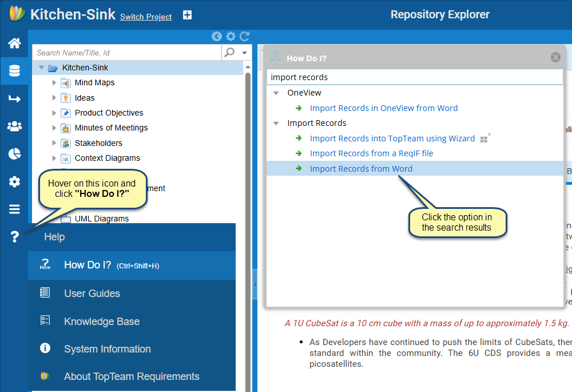
Task: Click the Help question mark icon
Action: click(15, 236)
